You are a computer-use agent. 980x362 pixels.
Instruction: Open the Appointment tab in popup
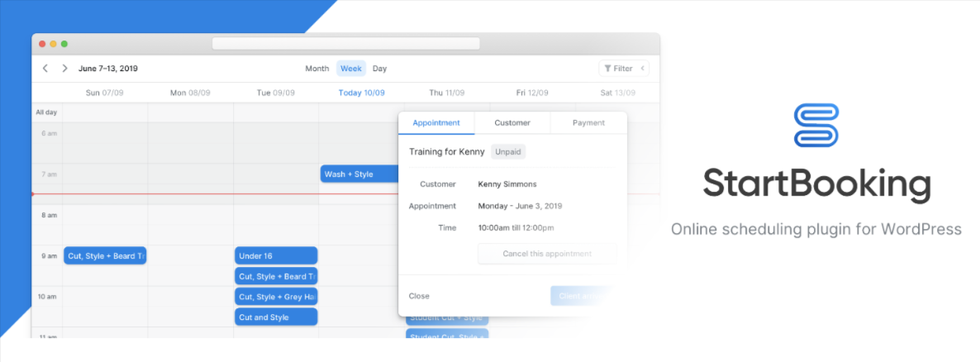436,122
